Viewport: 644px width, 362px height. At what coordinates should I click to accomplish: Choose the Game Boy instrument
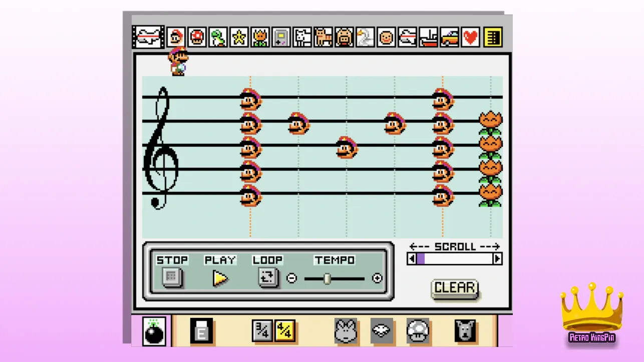point(281,38)
